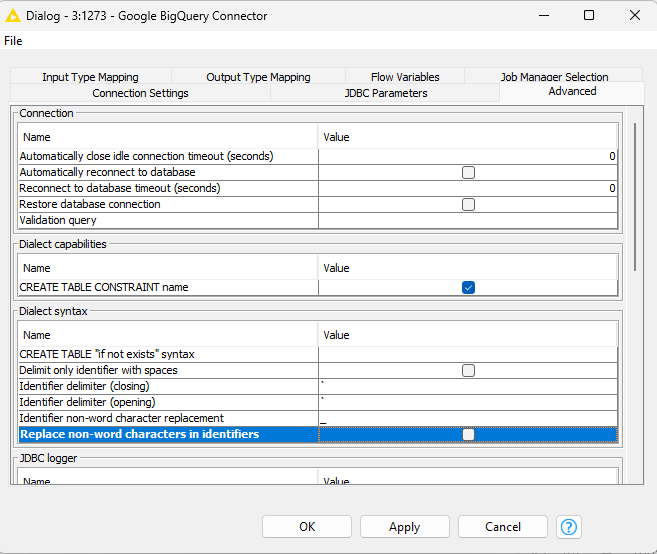Toggle Automatically reconnect to database checkbox
The width and height of the screenshot is (657, 554).
tap(467, 172)
